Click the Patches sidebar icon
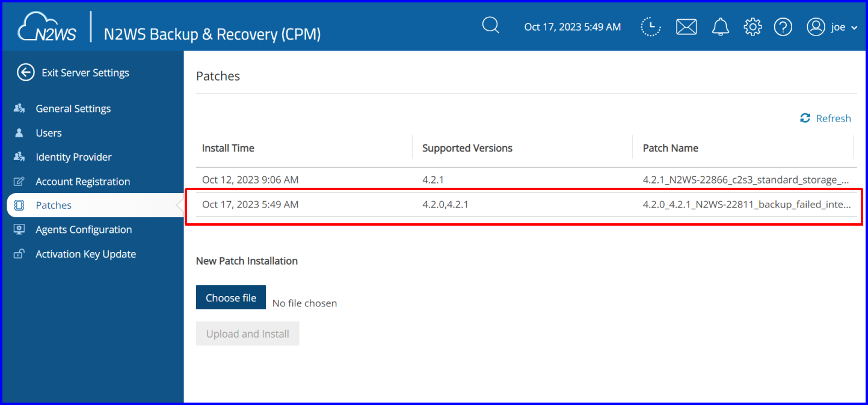Screen dimensions: 868x405 pyautogui.click(x=19, y=205)
